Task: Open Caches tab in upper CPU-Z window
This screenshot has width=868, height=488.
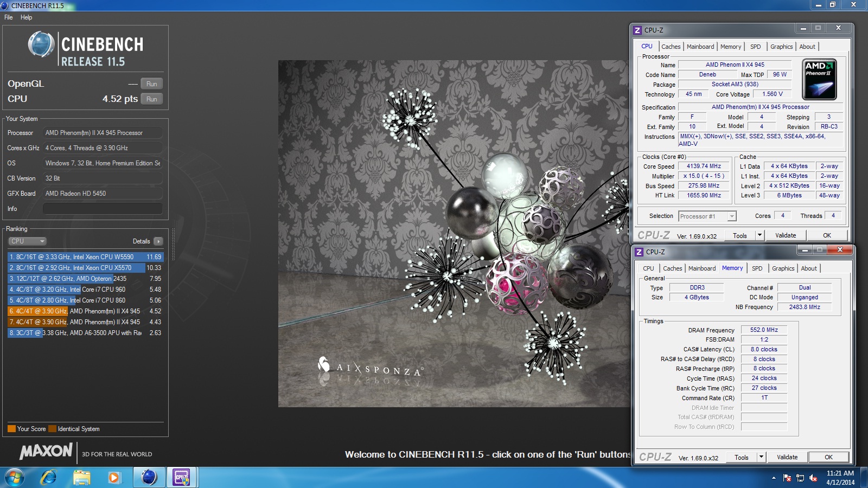Action: (x=671, y=47)
